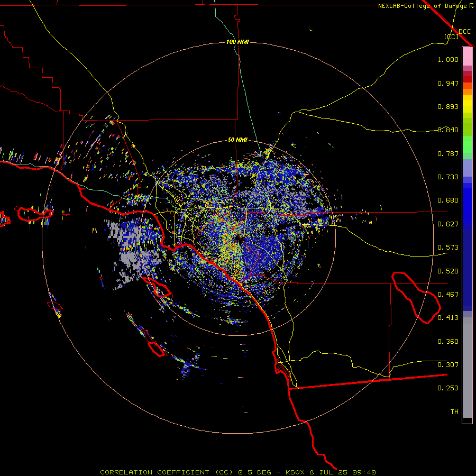Image resolution: width=476 pixels, height=476 pixels.
Task: Select the 0.787 legend value
Action: (x=448, y=153)
